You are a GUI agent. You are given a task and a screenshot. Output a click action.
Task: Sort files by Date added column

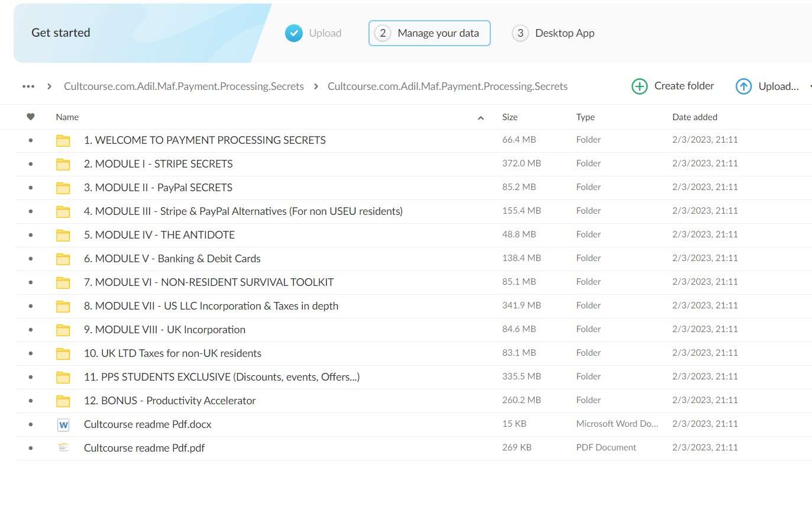tap(694, 117)
